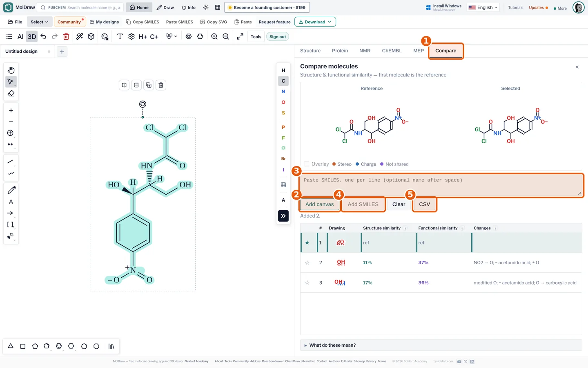Star row 3 as reference
The width and height of the screenshot is (588, 368).
pyautogui.click(x=307, y=283)
